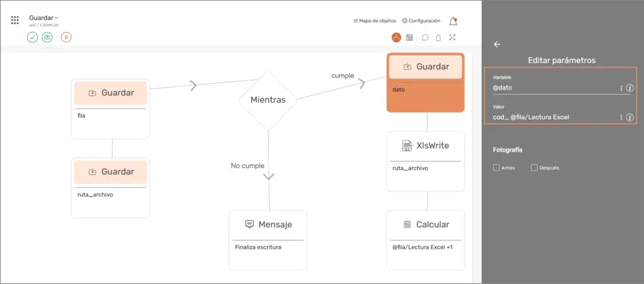Open the comments speech bubble icon
The image size is (644, 284).
pyautogui.click(x=425, y=38)
